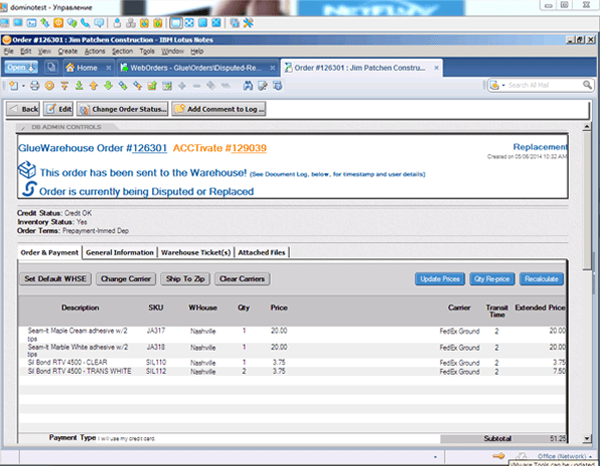The height and width of the screenshot is (466, 600).
Task: Click the green download-arrow toolbar icon
Action: point(79,86)
